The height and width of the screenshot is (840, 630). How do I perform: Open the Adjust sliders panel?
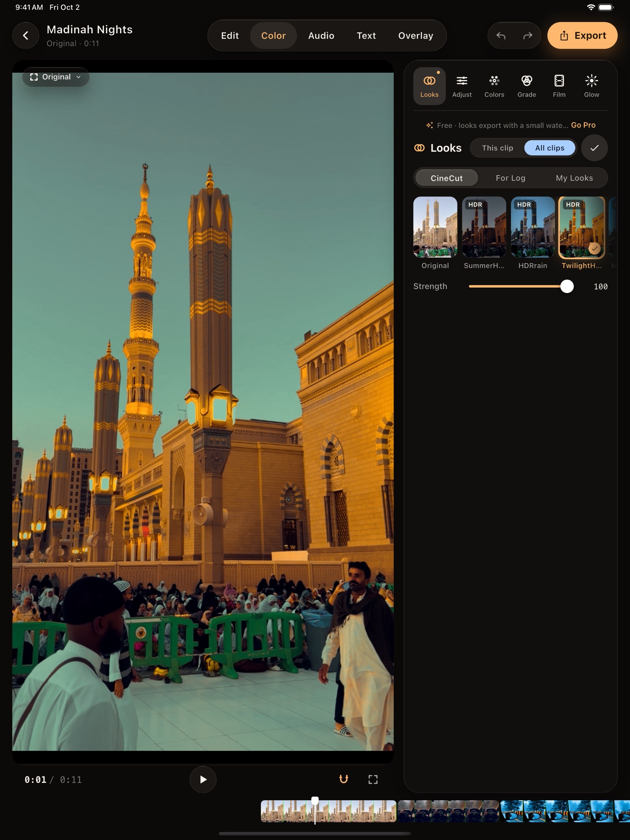pyautogui.click(x=462, y=86)
